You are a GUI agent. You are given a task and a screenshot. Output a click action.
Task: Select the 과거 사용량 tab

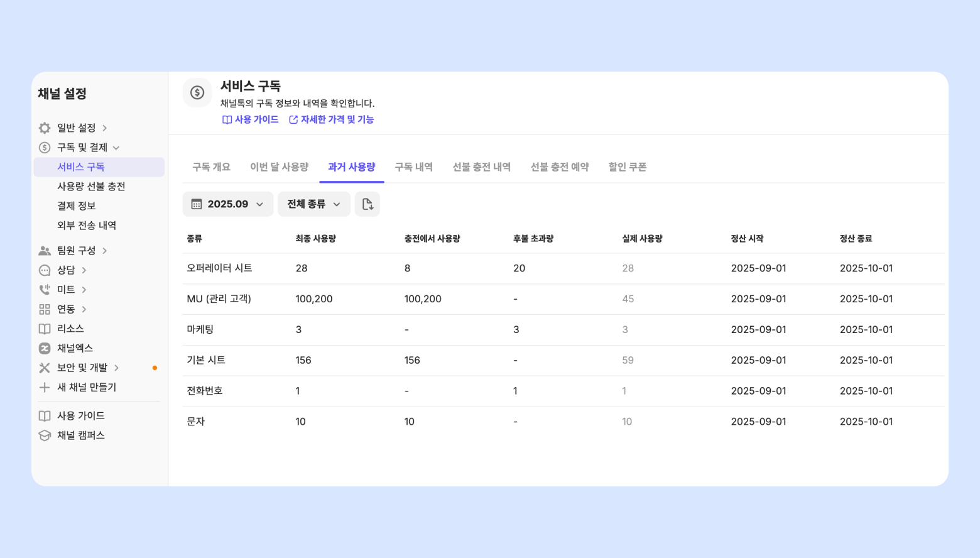pos(352,167)
